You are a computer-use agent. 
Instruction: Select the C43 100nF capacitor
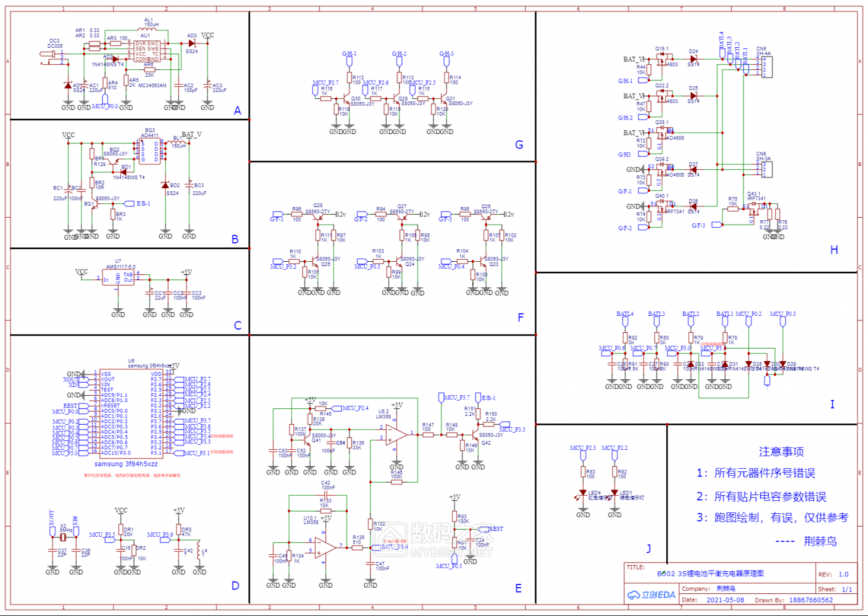326,495
